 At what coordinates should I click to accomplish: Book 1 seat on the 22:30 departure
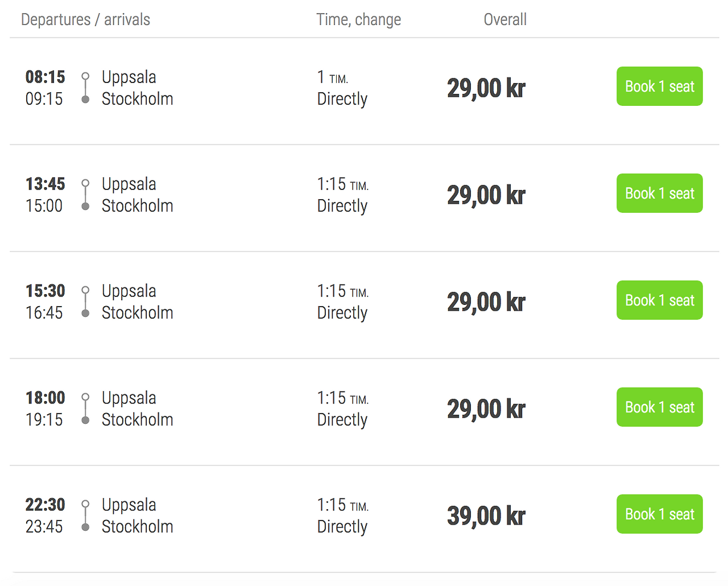tap(659, 514)
